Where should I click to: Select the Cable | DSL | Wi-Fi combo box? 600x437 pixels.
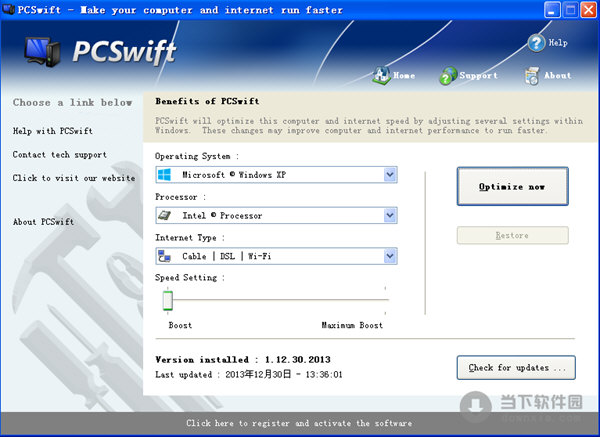click(276, 256)
